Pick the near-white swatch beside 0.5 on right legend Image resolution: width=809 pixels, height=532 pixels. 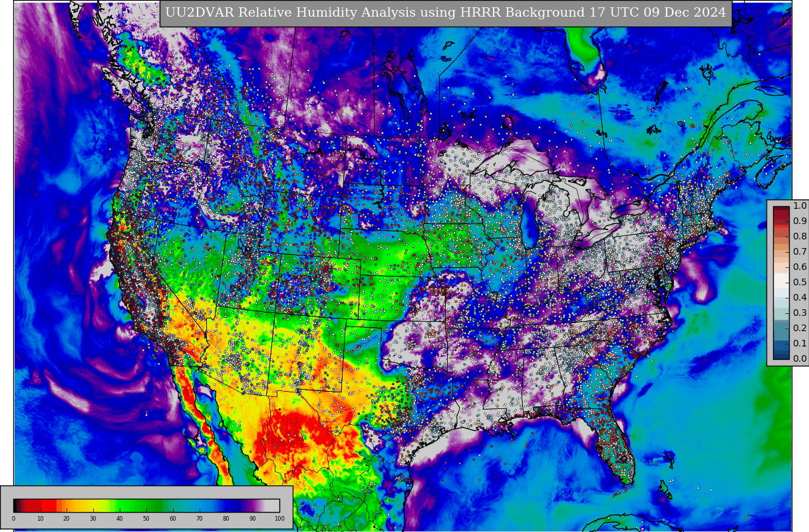coord(781,280)
